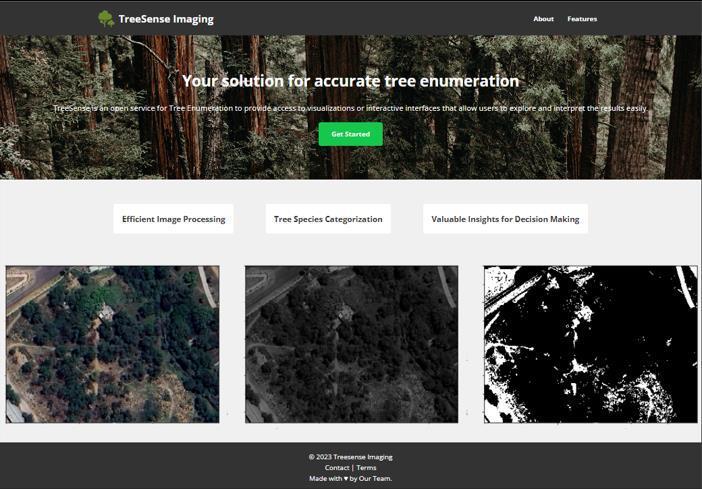Click the white building in color aerial image
Screen dimensions: 702x489
pos(107,312)
